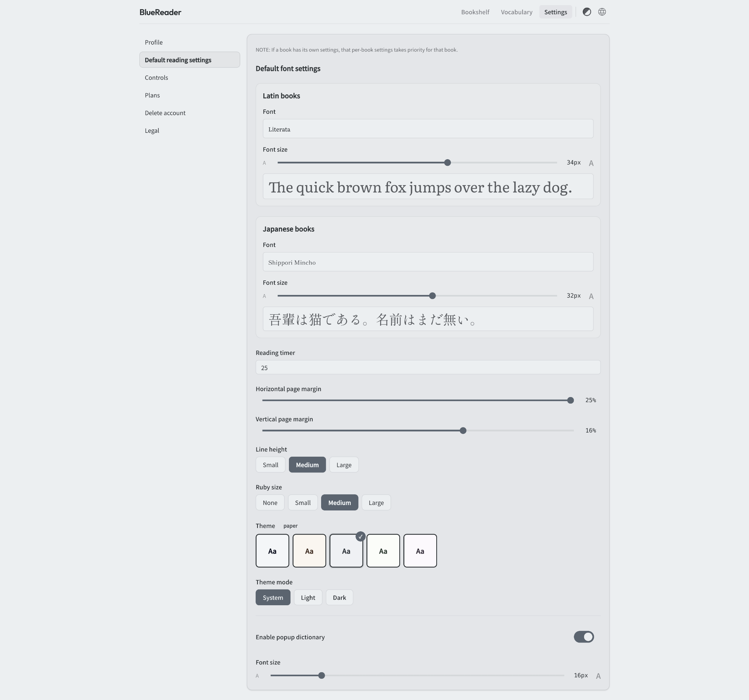
Task: Toggle the dark/light contrast icon
Action: 587,12
